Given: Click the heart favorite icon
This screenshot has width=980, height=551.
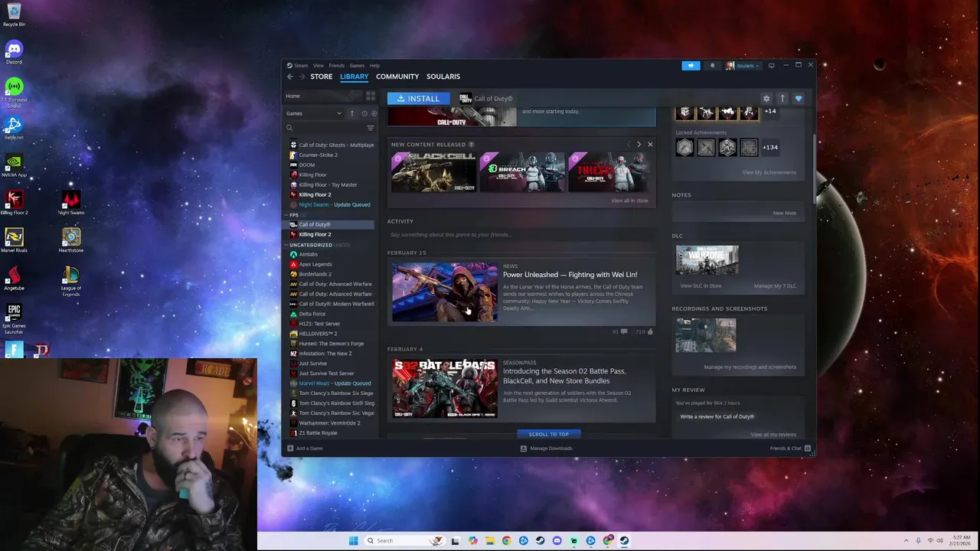Looking at the screenshot, I should click(798, 98).
